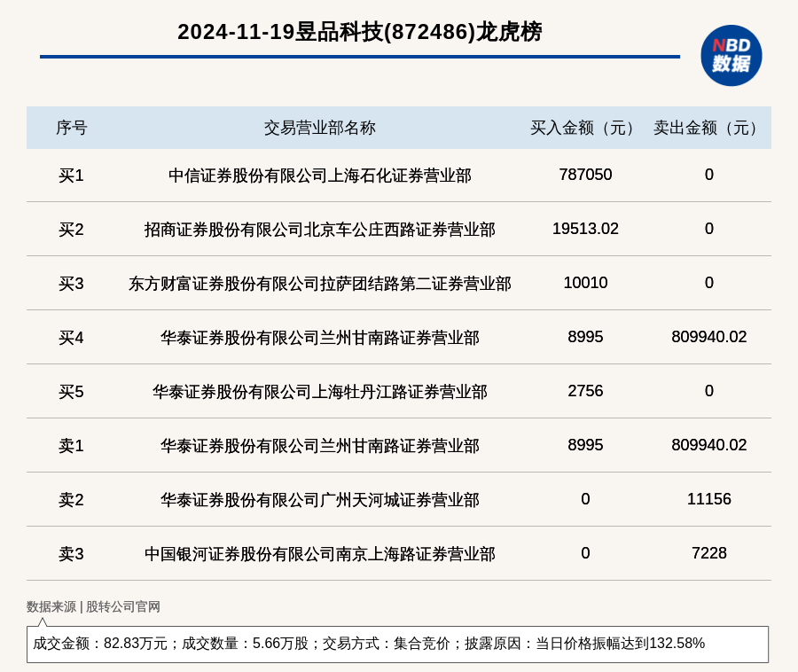Select buy amount 0 in 卖3 row
798x672 pixels.
click(x=585, y=553)
